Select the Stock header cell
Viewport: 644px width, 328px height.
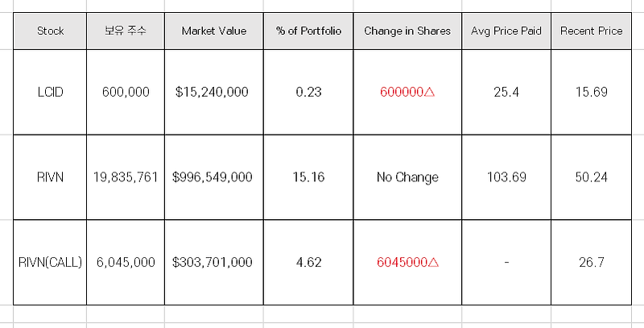[x=50, y=31]
